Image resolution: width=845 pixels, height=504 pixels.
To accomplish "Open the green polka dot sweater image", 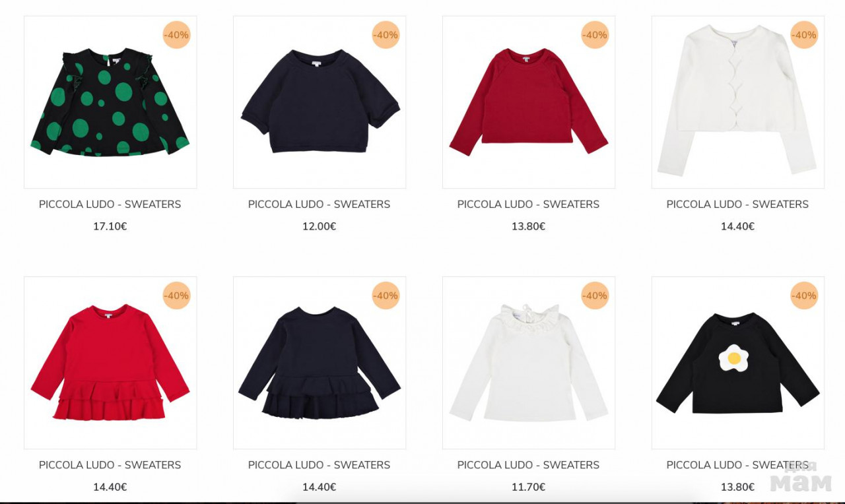I will tap(110, 102).
